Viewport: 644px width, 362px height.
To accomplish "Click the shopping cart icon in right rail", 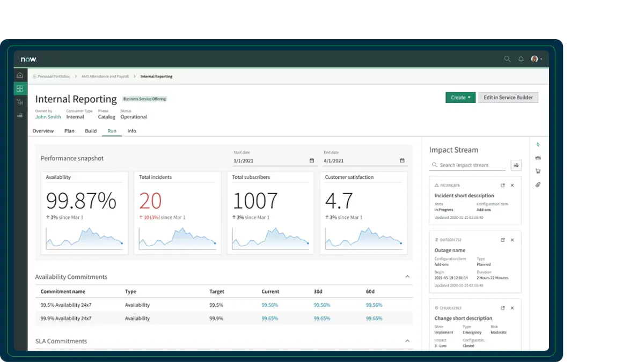I will pos(538,172).
